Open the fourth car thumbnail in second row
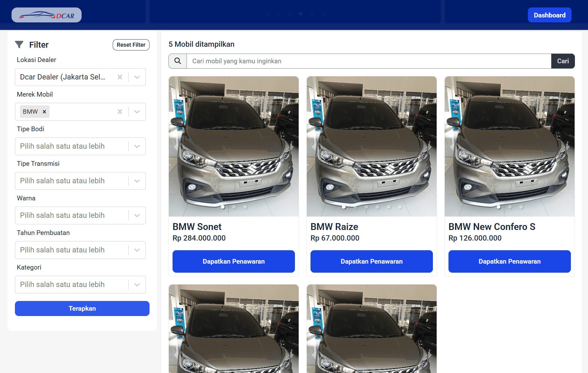This screenshot has width=588, height=373. (234, 329)
